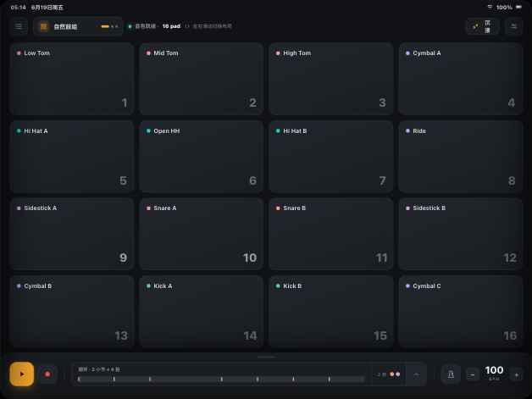Tap the Open HH pad 6
Image resolution: width=532 pixels, height=399 pixels.
coord(202,157)
